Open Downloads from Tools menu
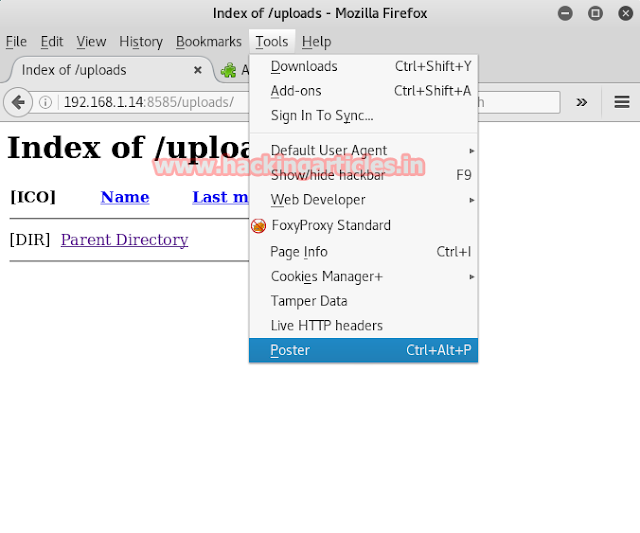 click(363, 66)
